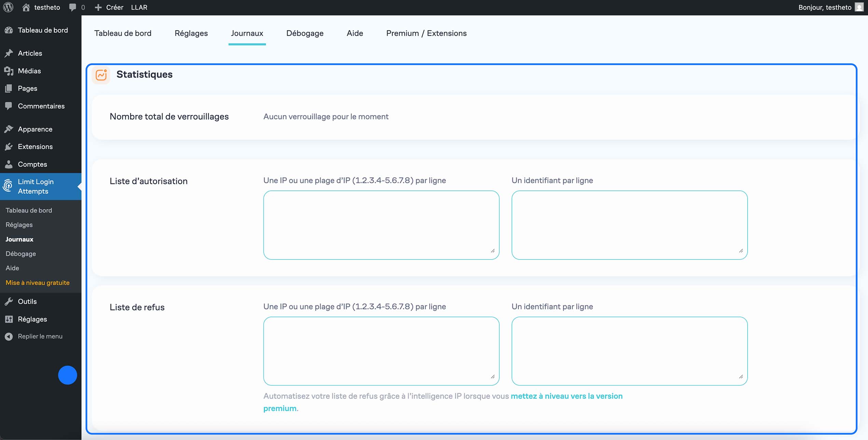868x440 pixels.
Task: Open Médias from its sidebar icon
Action: pyautogui.click(x=9, y=71)
